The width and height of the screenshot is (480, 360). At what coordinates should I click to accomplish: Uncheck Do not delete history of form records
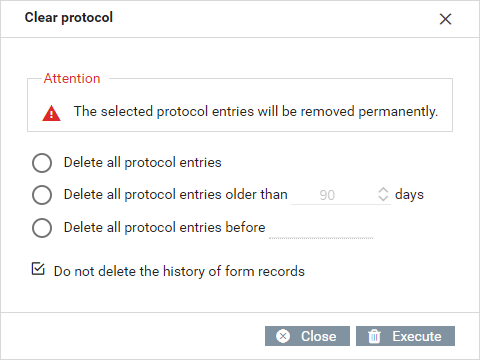(x=38, y=269)
